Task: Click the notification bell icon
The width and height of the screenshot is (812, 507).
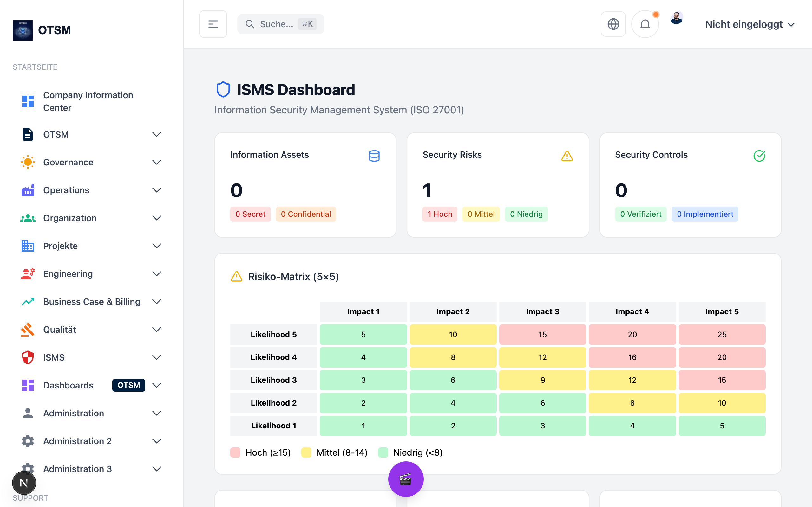Action: [x=645, y=24]
